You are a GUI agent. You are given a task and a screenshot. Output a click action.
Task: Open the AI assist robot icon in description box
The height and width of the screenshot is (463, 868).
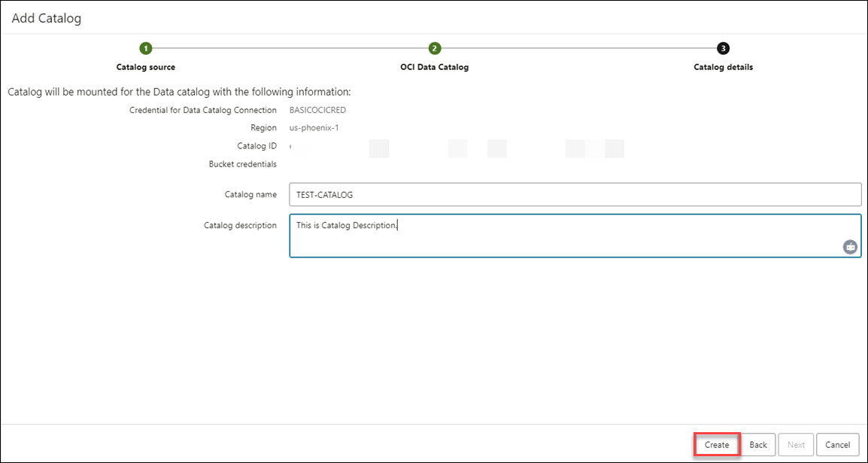pos(849,246)
